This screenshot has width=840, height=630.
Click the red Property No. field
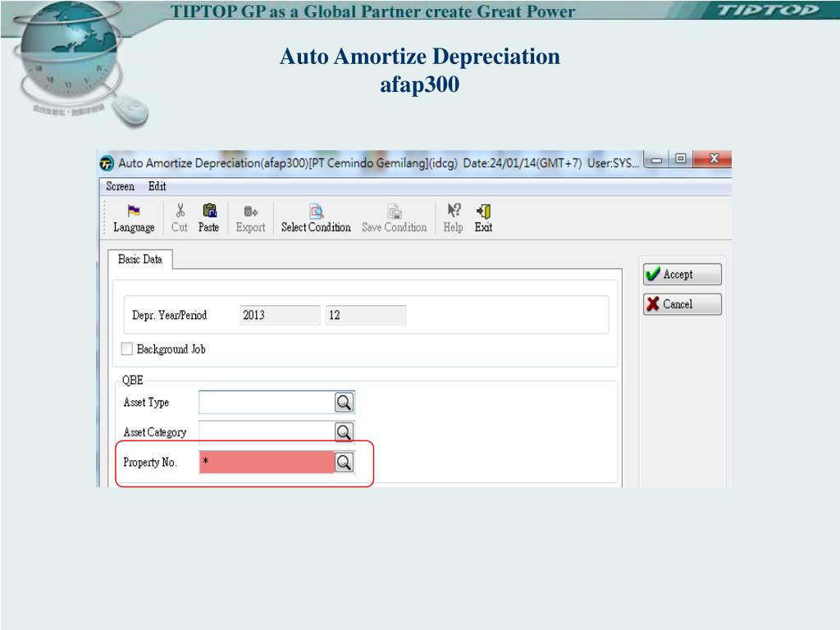click(267, 462)
